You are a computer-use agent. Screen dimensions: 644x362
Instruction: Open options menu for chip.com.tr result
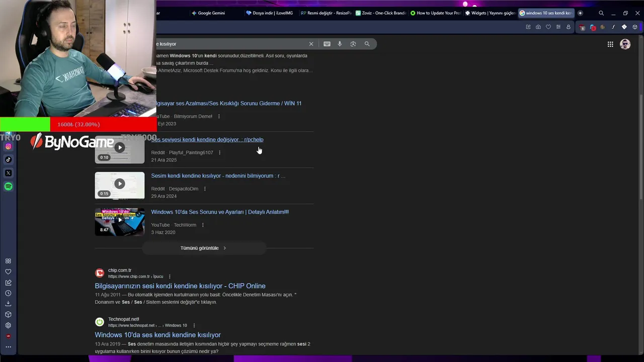pyautogui.click(x=170, y=277)
